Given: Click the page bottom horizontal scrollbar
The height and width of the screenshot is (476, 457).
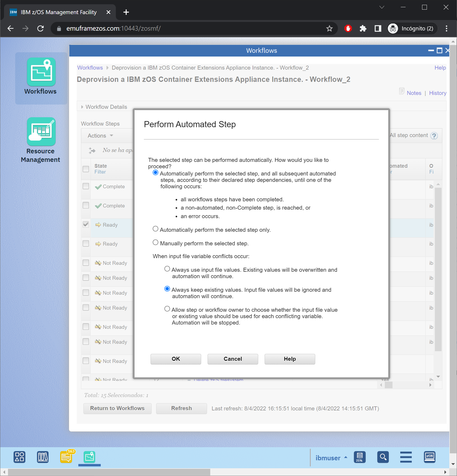Looking at the screenshot, I should [x=109, y=472].
